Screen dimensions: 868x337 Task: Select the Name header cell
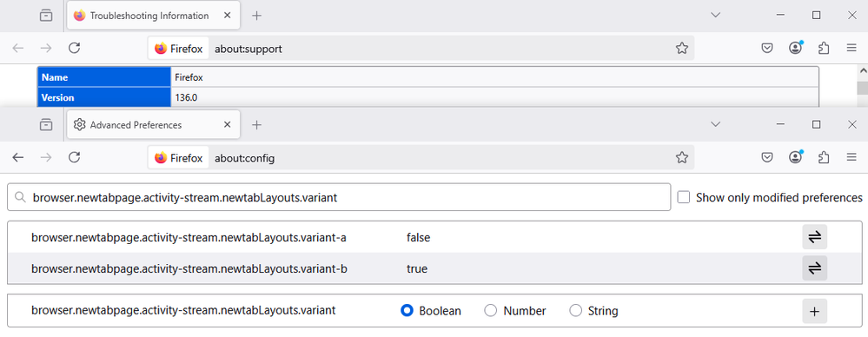104,77
